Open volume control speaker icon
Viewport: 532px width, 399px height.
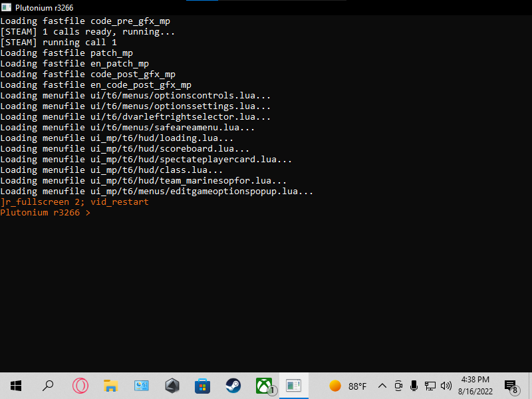pyautogui.click(x=446, y=386)
